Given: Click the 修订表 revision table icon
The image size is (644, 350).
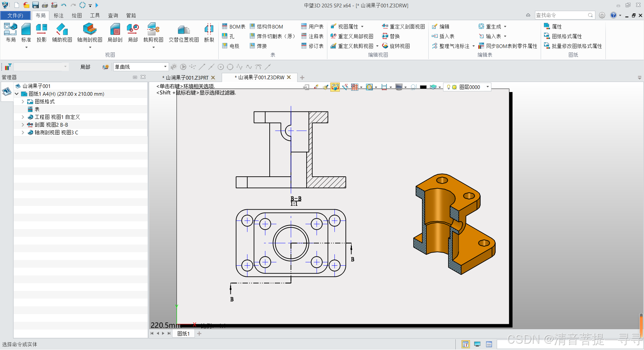Looking at the screenshot, I should click(x=304, y=46).
